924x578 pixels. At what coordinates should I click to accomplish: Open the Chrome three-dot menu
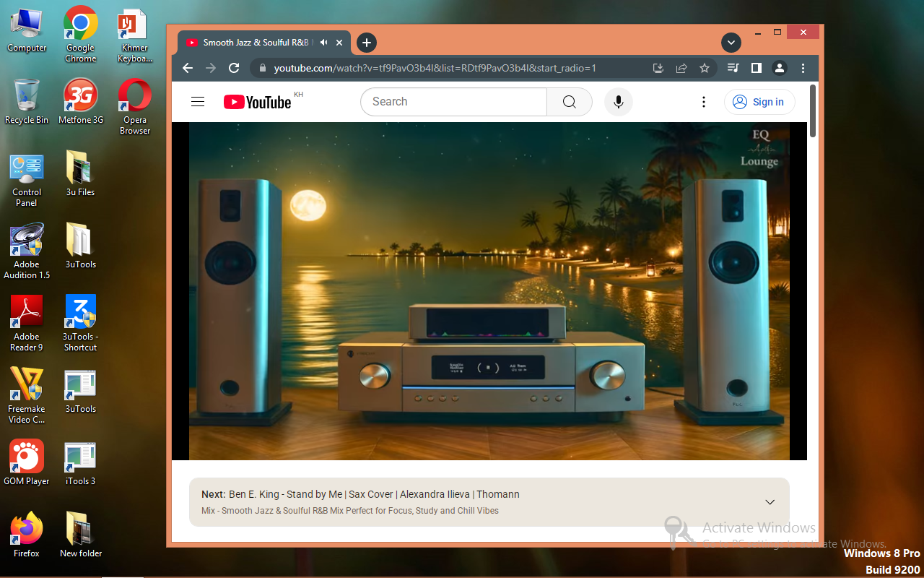803,68
